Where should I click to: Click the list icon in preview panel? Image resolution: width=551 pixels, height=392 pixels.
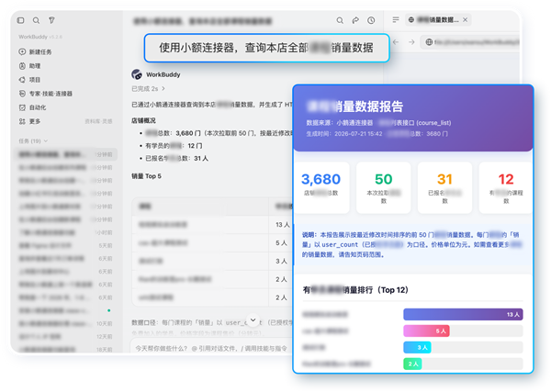[396, 19]
